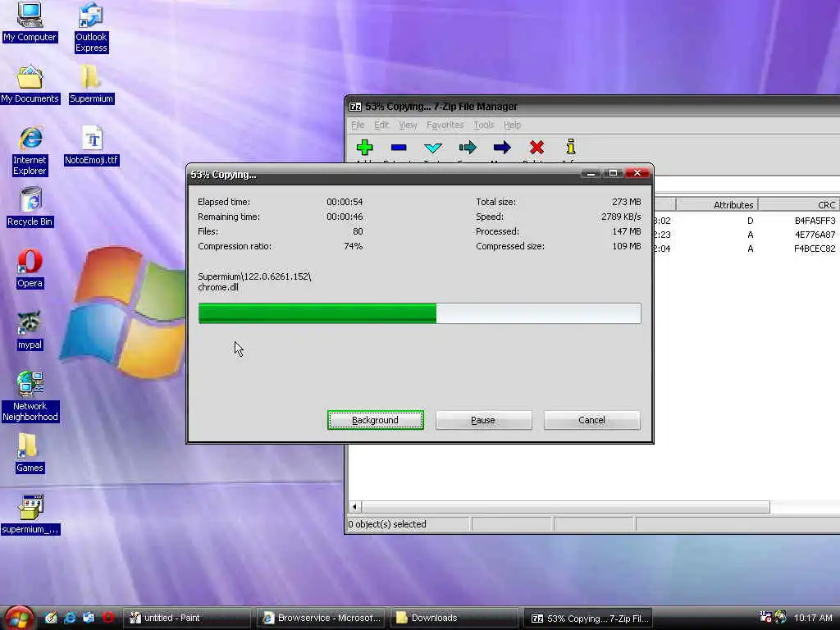The image size is (840, 630).
Task: Click CRC value B4FA5FF3 row
Action: (x=815, y=220)
